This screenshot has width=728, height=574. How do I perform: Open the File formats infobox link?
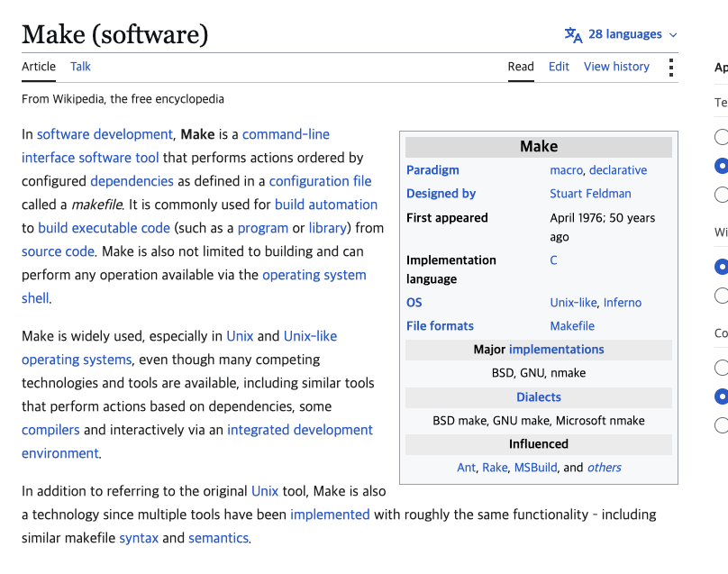440,326
